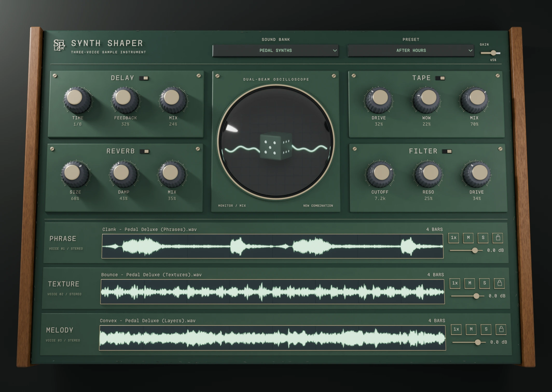The width and height of the screenshot is (552, 392).
Task: Solo the Texture voice
Action: tap(485, 283)
